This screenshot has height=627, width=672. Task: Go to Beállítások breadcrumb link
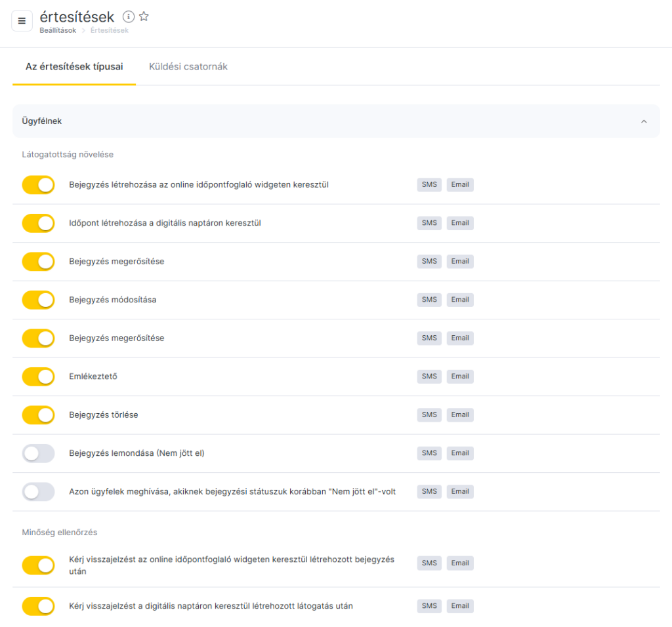click(58, 31)
